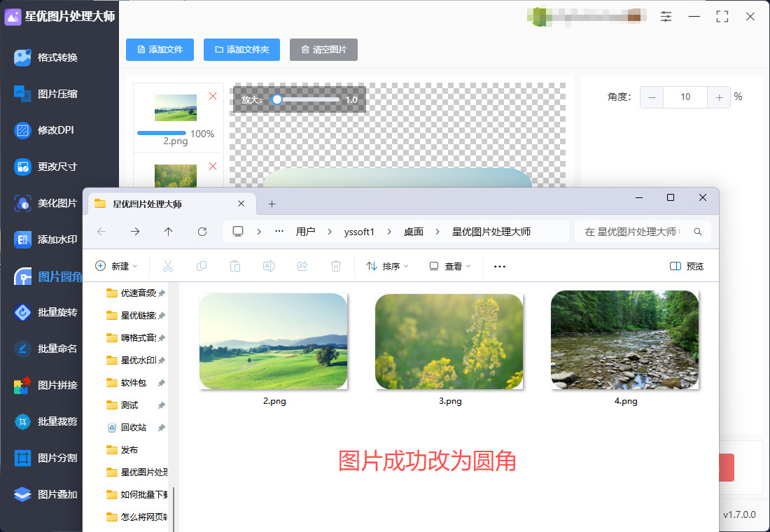Viewport: 770px width, 532px height.
Task: Click yssoft1 breadcrumb in address bar
Action: click(x=359, y=232)
